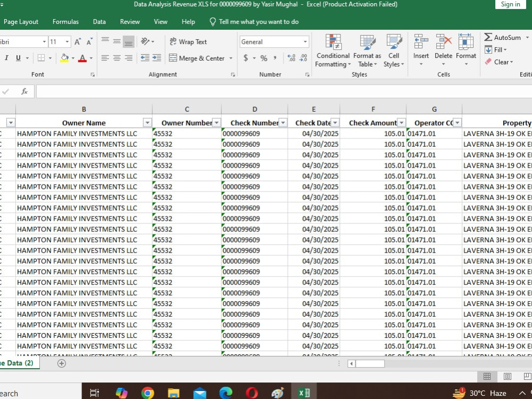
Task: Switch to the Review tab
Action: coord(130,22)
